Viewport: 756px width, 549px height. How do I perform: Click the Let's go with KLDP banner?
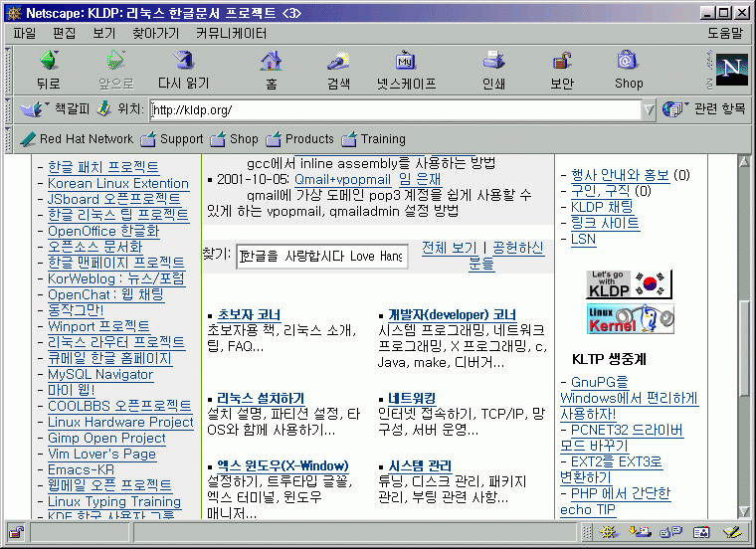[x=629, y=283]
